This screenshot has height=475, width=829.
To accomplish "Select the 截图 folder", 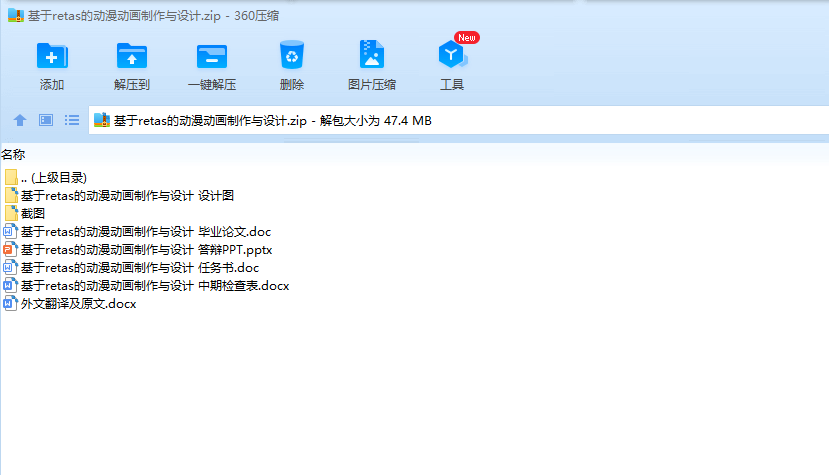I will 25,214.
